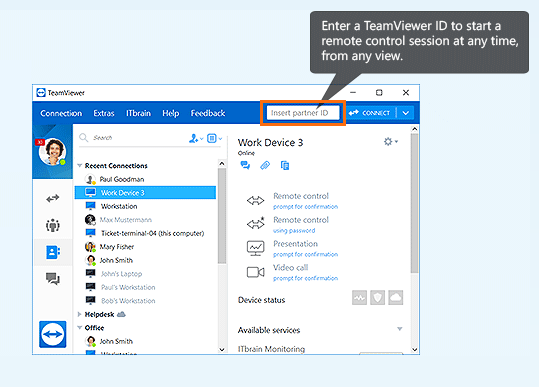539x387 pixels.
Task: Select John Smith under Recent Connections
Action: 145,260
